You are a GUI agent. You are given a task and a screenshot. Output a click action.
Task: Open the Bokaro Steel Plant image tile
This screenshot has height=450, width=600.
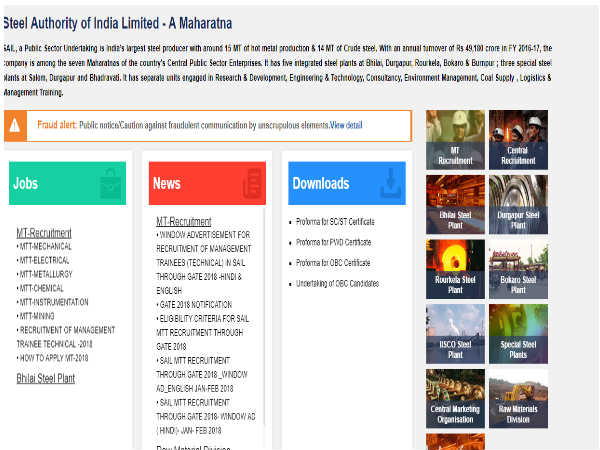click(x=518, y=269)
